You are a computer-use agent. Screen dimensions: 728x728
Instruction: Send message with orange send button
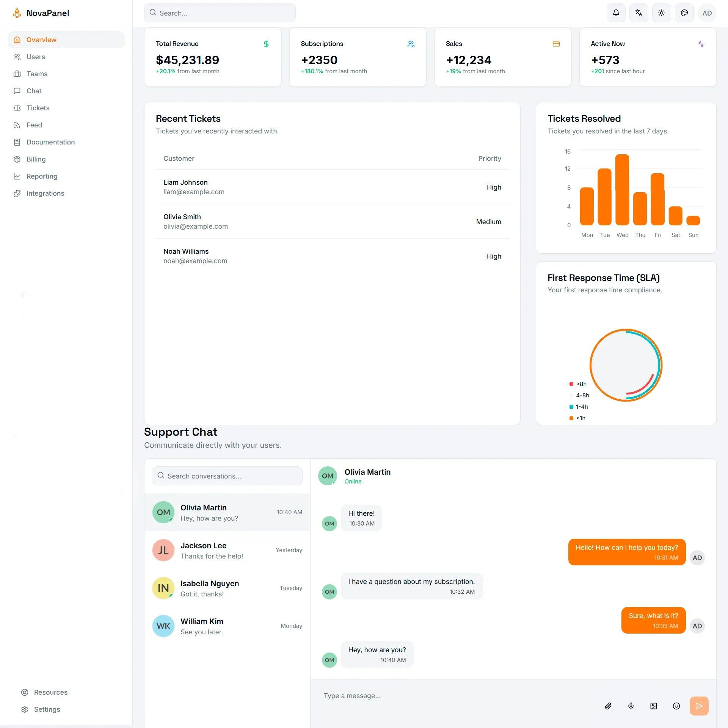click(x=699, y=706)
